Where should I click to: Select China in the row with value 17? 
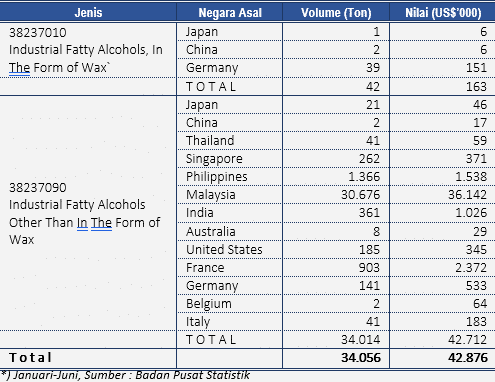(x=202, y=123)
